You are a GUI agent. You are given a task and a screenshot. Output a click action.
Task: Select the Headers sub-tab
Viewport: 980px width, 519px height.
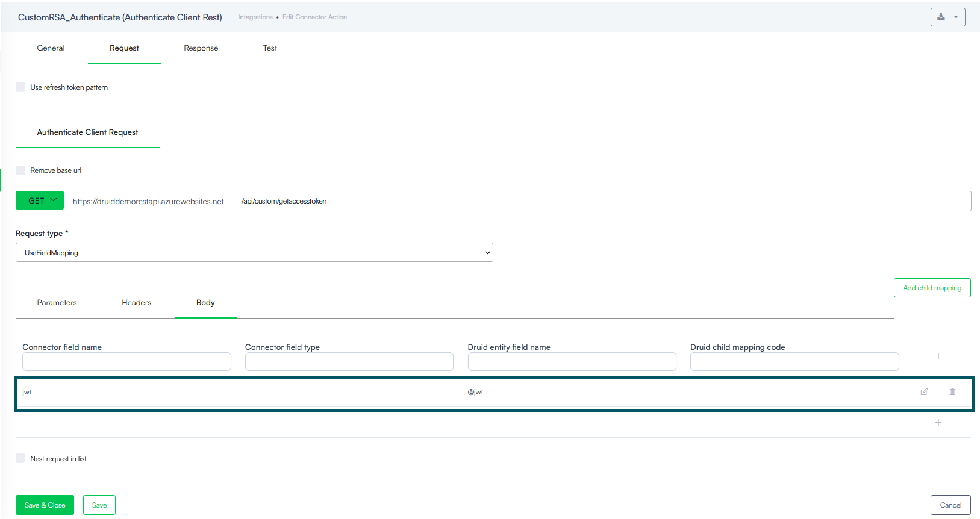click(x=137, y=303)
